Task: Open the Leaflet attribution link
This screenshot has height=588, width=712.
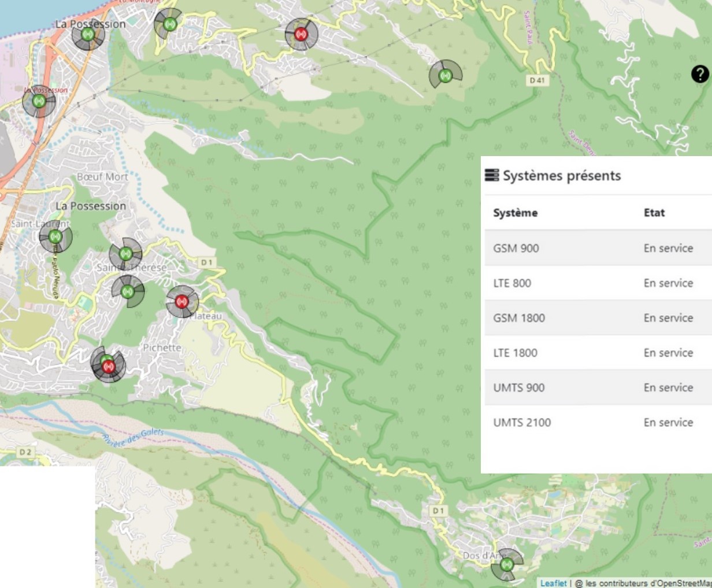Action: click(x=553, y=583)
